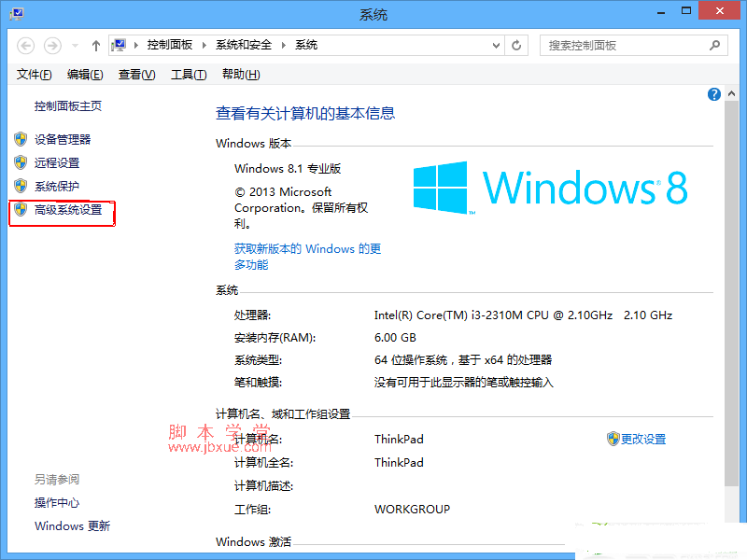Go to 控制面板主页
This screenshot has width=747, height=560.
tap(67, 105)
